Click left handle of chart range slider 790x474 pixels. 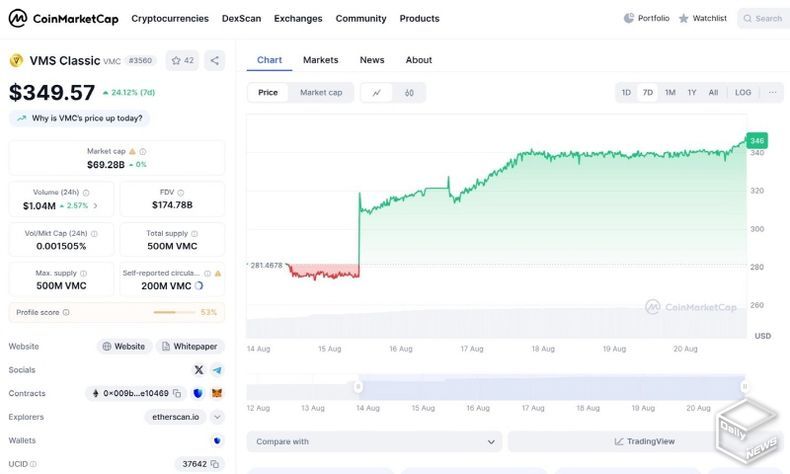point(358,387)
